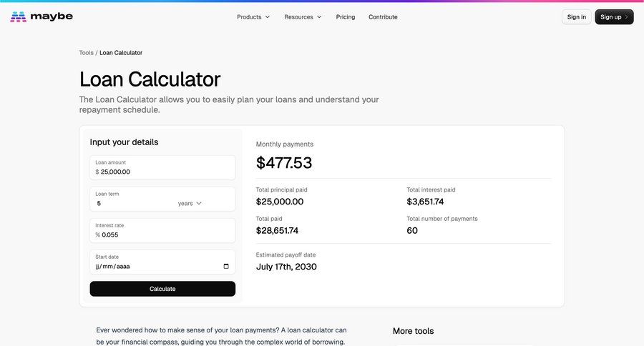644x346 pixels.
Task: Focus the Loan amount input field
Action: pos(162,167)
